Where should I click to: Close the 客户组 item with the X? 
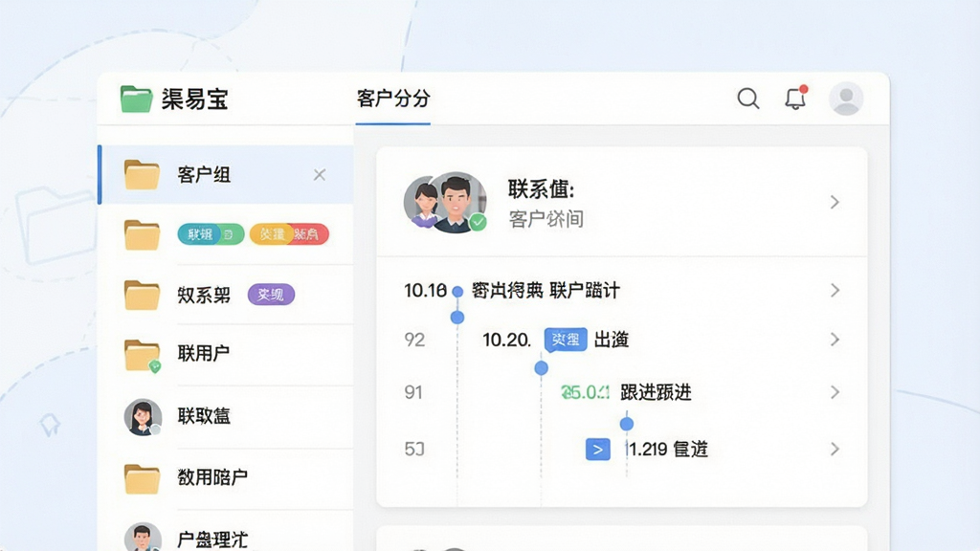pos(320,175)
